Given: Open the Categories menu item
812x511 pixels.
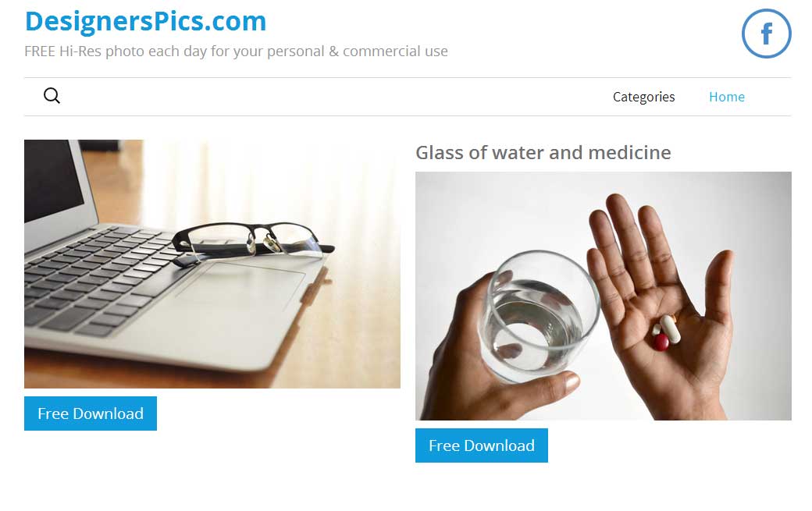Looking at the screenshot, I should [x=643, y=97].
